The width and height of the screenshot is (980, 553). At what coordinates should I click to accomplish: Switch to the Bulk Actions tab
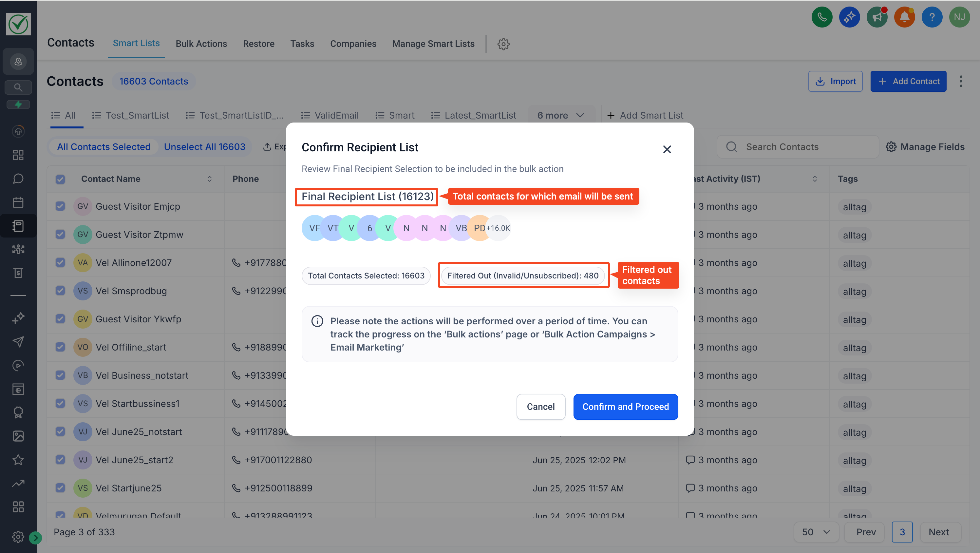pos(201,44)
